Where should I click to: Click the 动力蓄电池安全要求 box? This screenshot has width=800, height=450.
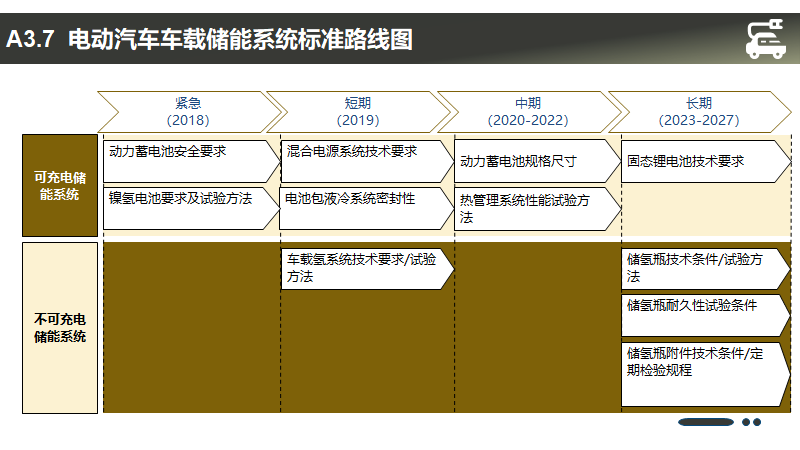(192, 161)
